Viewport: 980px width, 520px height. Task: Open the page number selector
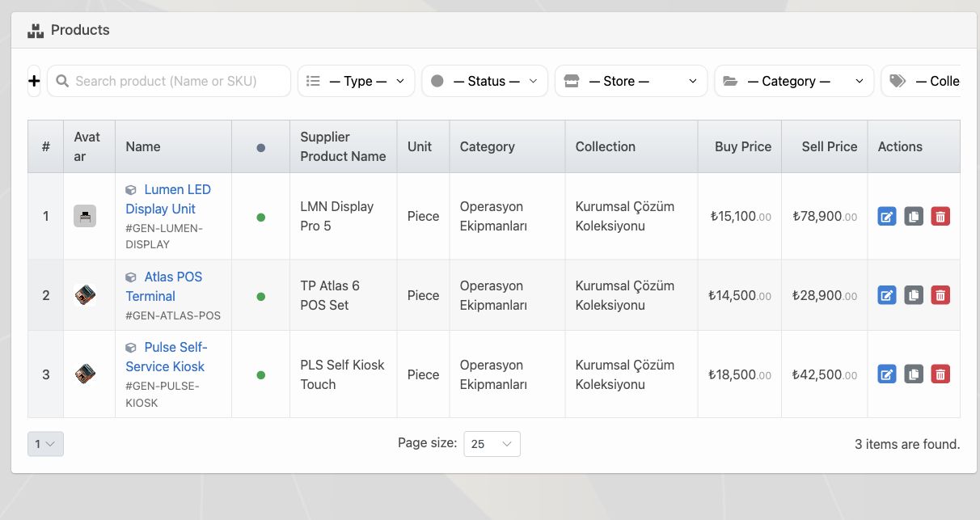(x=45, y=444)
